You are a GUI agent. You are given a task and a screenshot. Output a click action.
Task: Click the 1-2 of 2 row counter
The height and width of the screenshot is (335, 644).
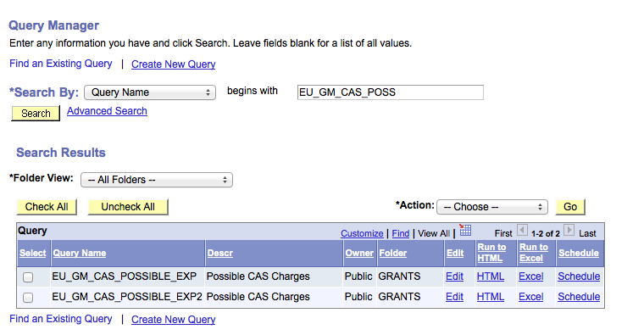coord(546,234)
